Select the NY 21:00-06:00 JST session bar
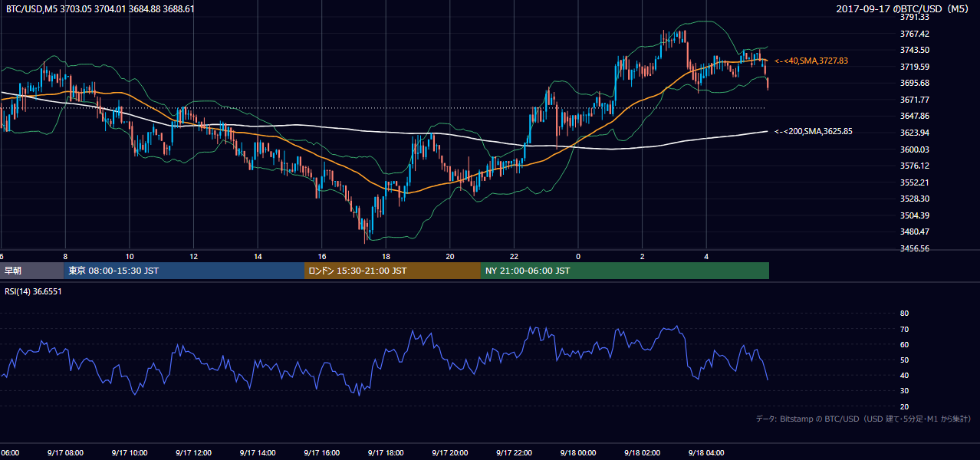Screen dimensions: 980x460 (x=625, y=271)
